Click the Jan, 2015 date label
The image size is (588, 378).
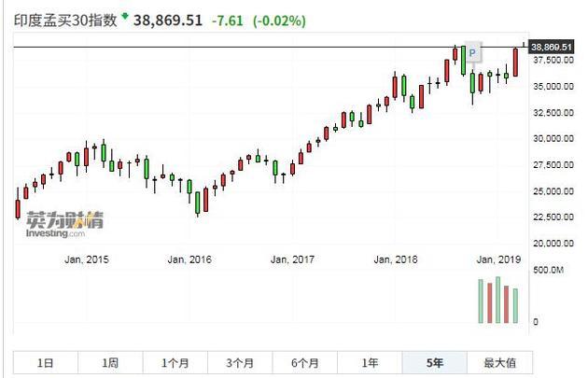tap(87, 259)
